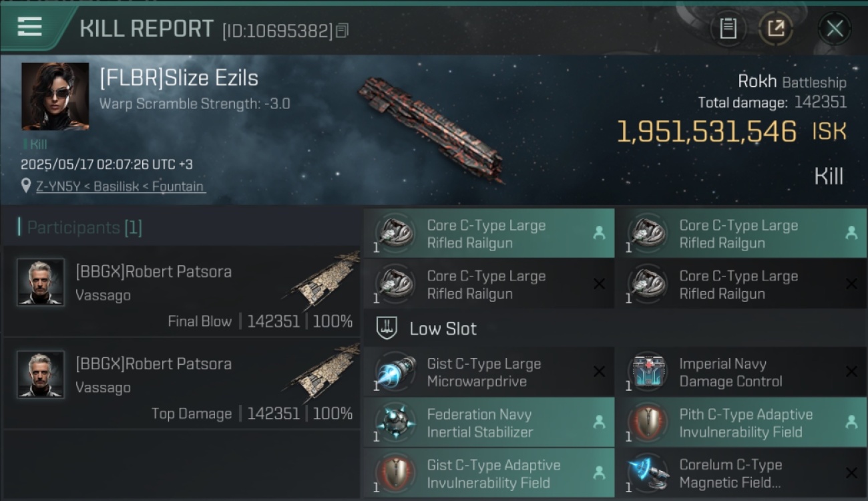Select Corelum C-Type Magnetic Field module icon
Screen dimensions: 868x501
(648, 472)
